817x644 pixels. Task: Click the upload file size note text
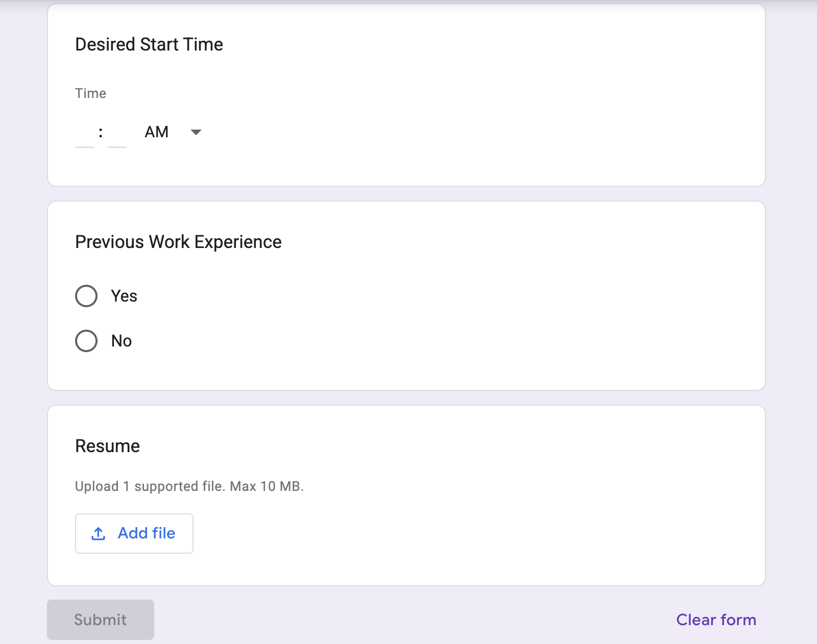[189, 486]
